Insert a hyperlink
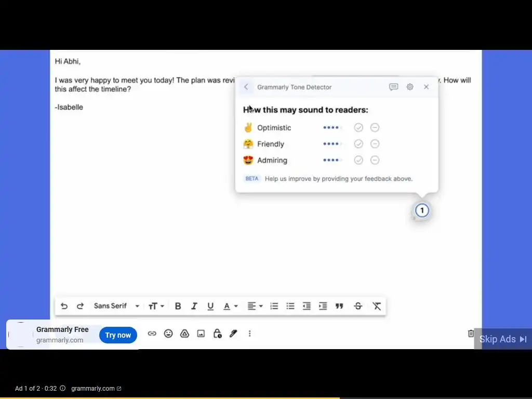 (152, 334)
